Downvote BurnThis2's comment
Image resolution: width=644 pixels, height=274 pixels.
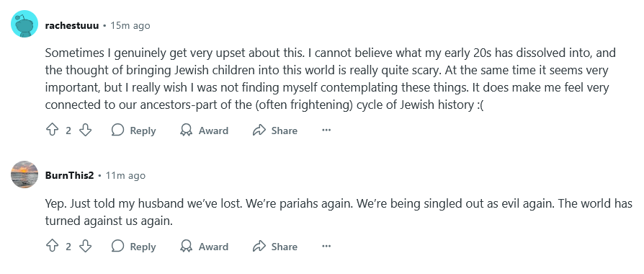[x=85, y=247]
